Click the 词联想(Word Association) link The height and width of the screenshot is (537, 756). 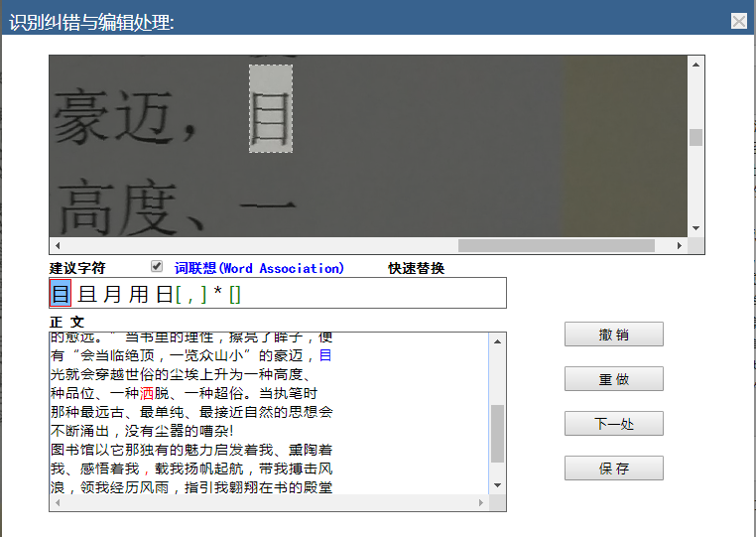click(259, 268)
